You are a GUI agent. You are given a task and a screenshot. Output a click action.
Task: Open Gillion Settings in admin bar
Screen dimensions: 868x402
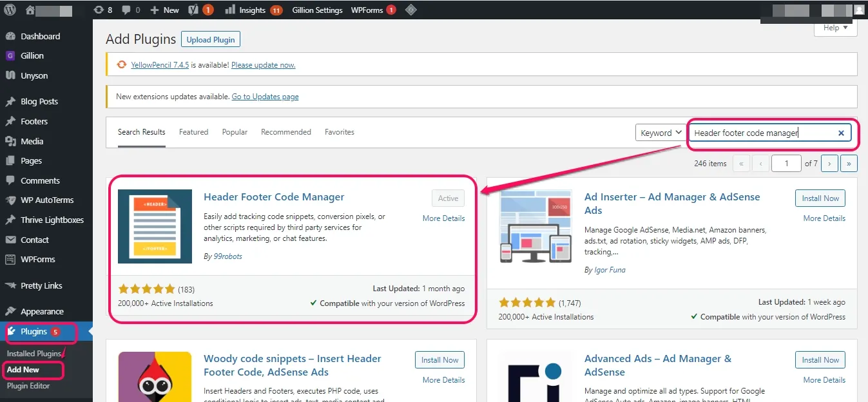(316, 10)
